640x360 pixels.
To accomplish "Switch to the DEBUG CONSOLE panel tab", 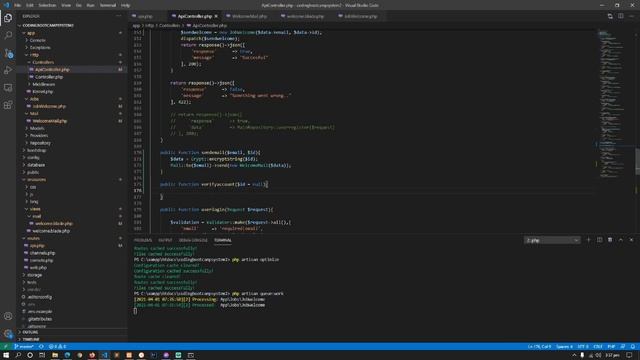I will [193, 240].
